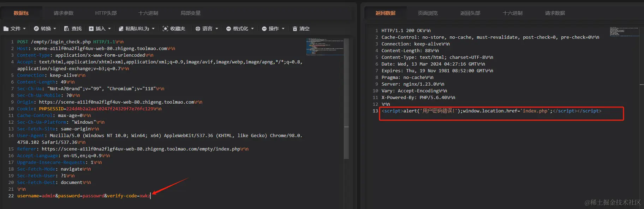Click the globe icon beside 语言
Screen dimensions: 644x209
click(x=198, y=29)
